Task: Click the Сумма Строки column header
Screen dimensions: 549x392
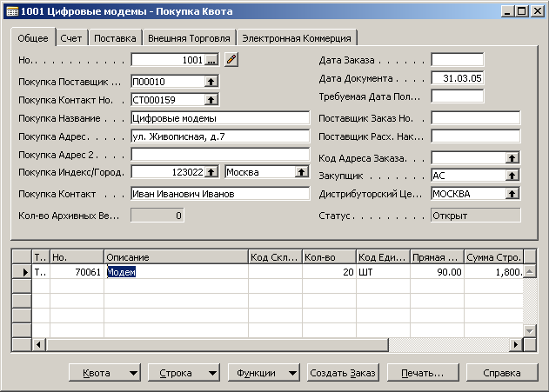Action: (x=493, y=257)
